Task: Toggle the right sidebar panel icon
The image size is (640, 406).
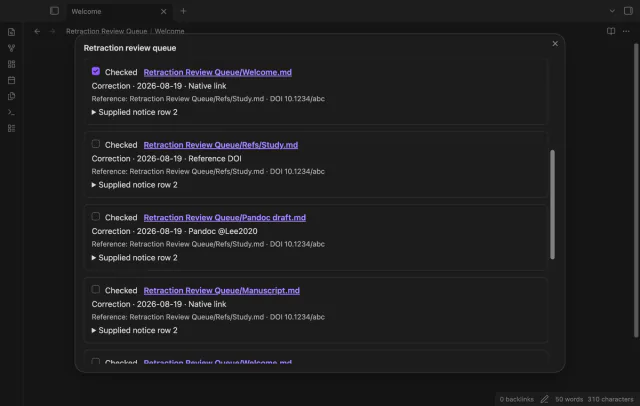Action: tap(628, 11)
